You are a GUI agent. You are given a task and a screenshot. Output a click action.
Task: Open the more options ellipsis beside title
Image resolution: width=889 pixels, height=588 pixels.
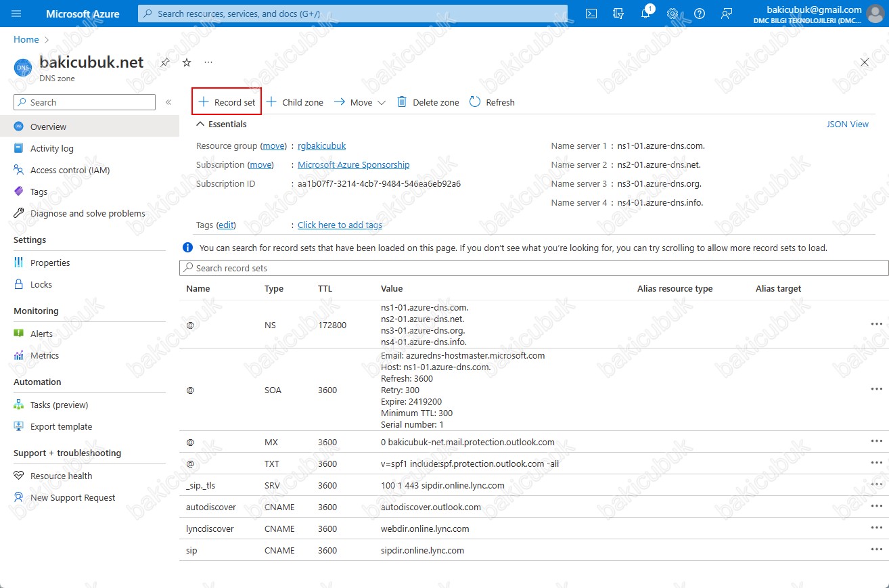[208, 62]
